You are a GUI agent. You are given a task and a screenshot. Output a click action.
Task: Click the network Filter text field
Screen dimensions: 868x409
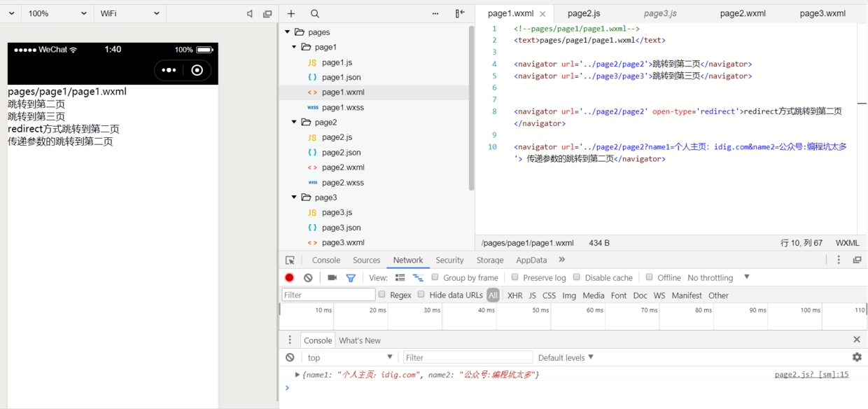(328, 295)
